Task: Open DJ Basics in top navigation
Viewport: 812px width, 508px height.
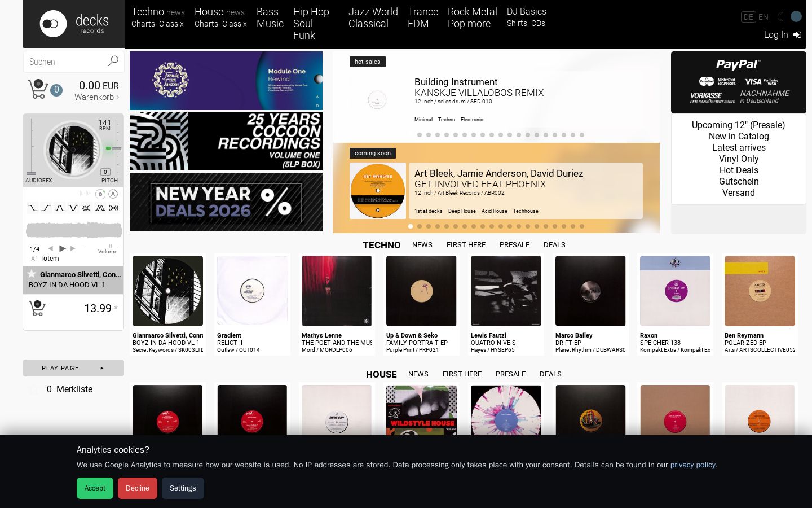Action: point(527,11)
